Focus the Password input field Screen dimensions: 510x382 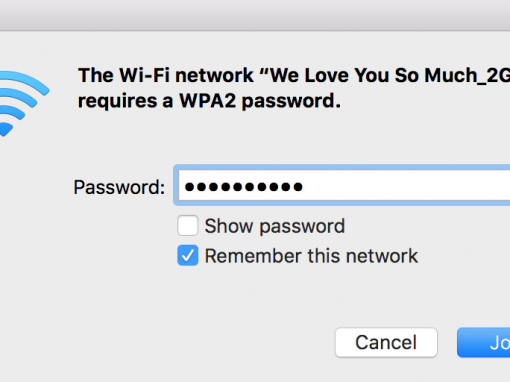(343, 185)
